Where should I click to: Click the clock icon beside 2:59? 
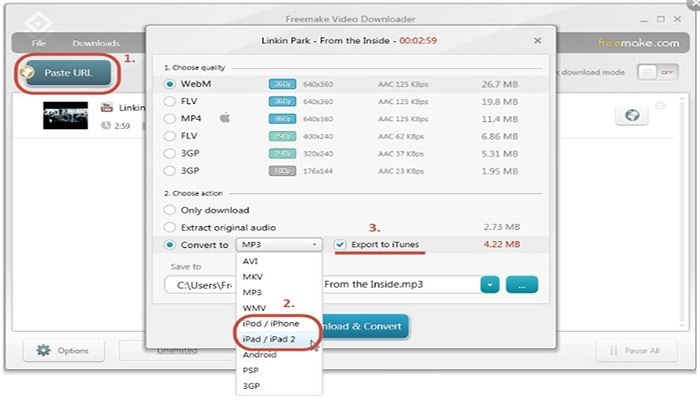click(x=106, y=125)
